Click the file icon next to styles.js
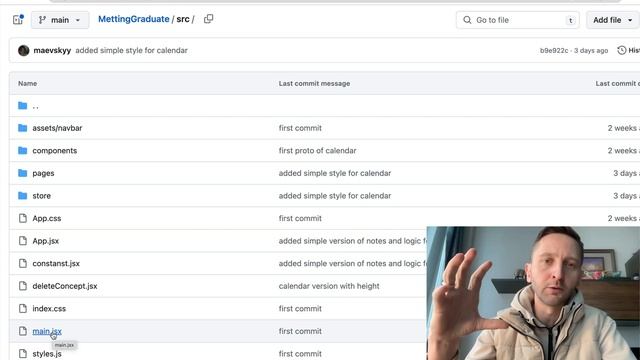640x360 pixels. [x=23, y=354]
